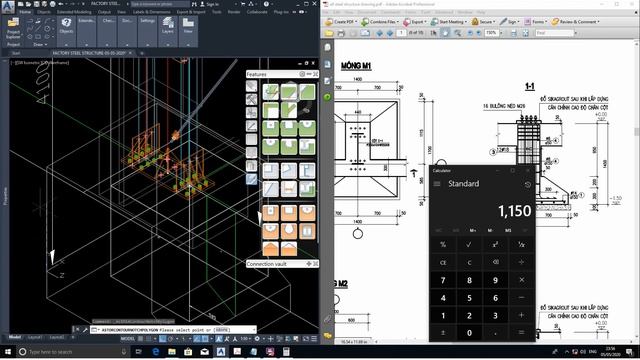
Task: Open the Export dropdown in Acrobat
Action: coord(415,22)
